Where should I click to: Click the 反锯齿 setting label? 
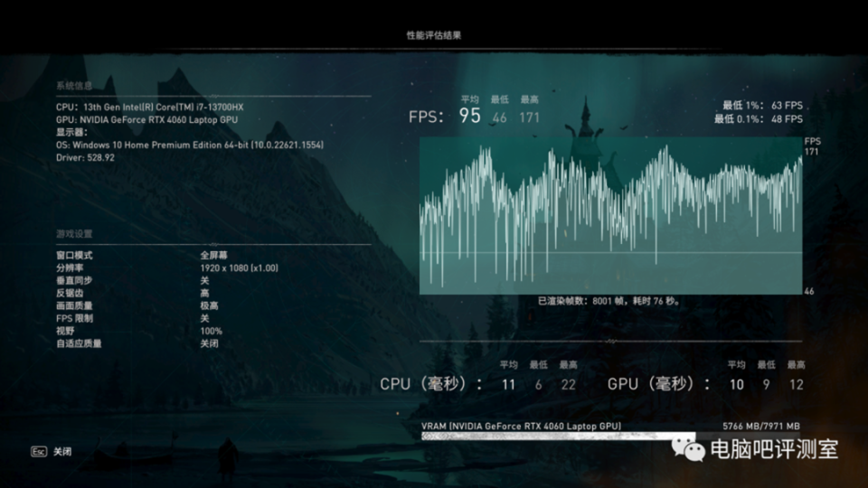(70, 293)
